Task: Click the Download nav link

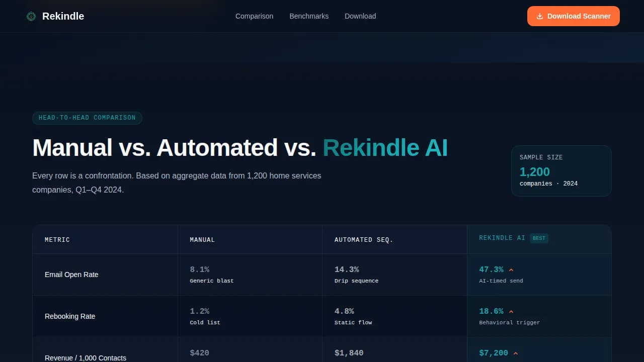Action: point(360,16)
